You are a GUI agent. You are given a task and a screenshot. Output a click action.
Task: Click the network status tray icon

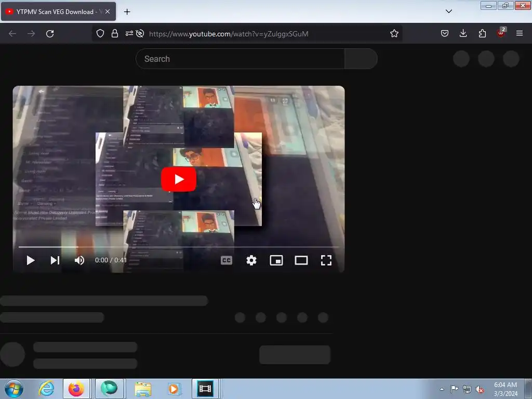(467, 389)
